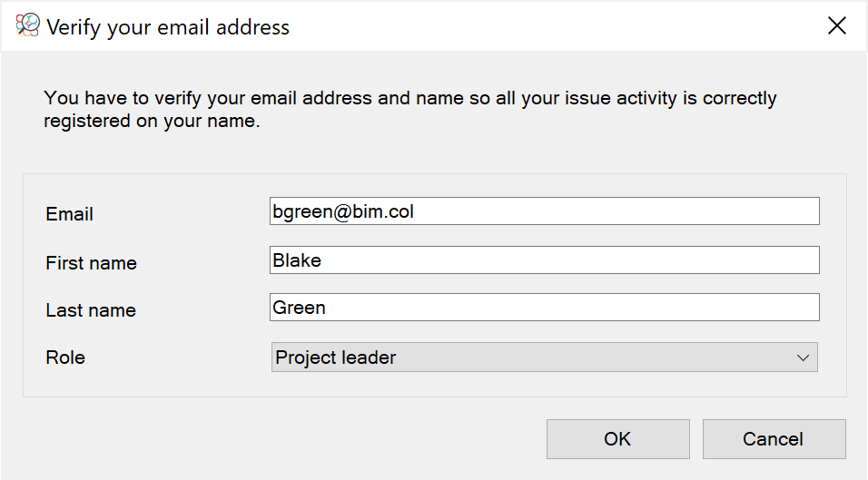Select the Last name input field
This screenshot has width=868, height=480.
[544, 307]
